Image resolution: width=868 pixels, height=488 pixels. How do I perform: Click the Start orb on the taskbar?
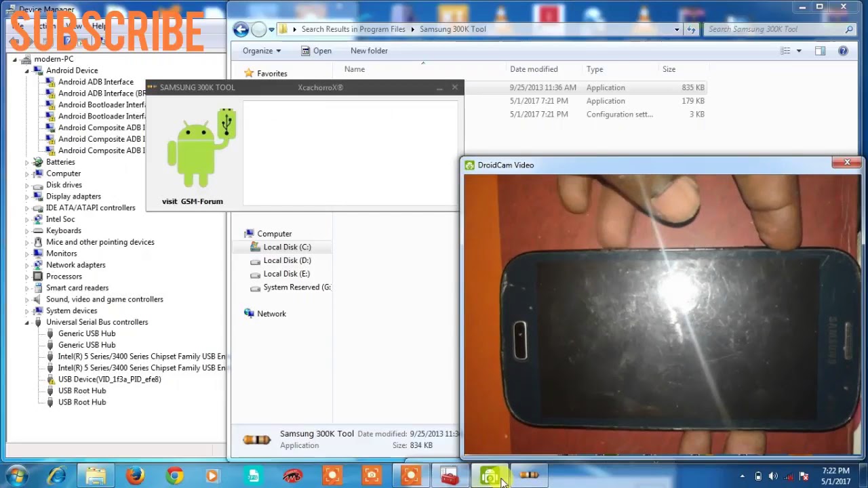point(17,476)
